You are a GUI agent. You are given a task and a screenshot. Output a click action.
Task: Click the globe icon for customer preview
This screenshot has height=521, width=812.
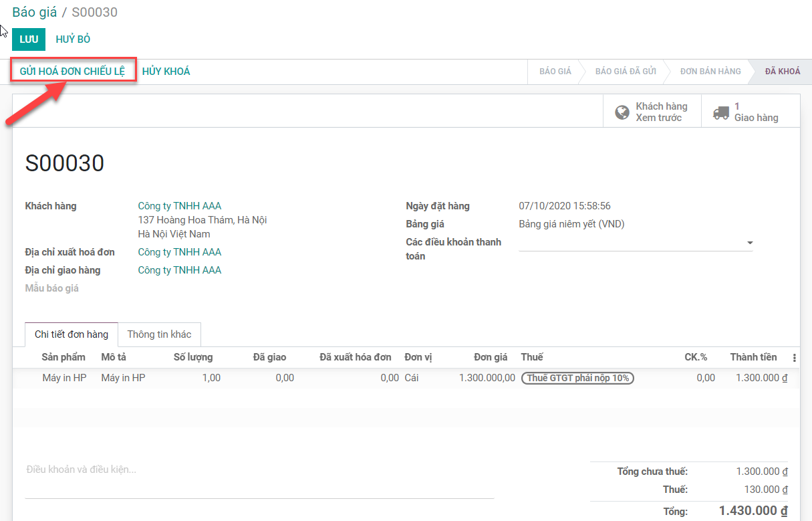tap(622, 112)
